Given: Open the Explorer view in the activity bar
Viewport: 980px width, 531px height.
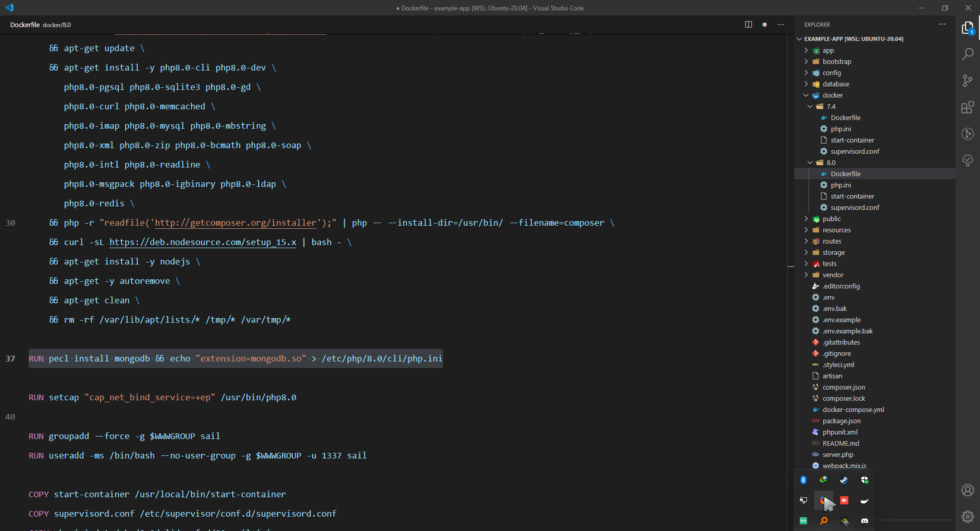Looking at the screenshot, I should [968, 28].
